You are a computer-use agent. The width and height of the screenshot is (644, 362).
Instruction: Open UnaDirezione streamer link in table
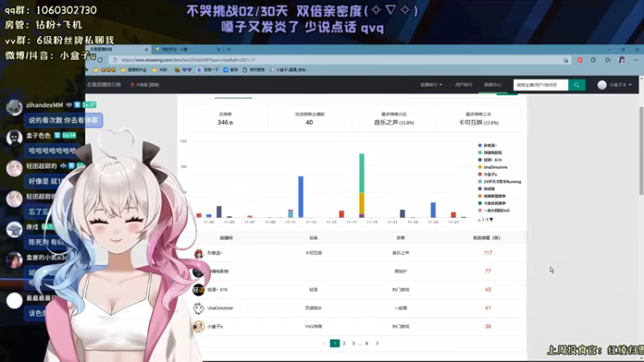click(x=220, y=308)
